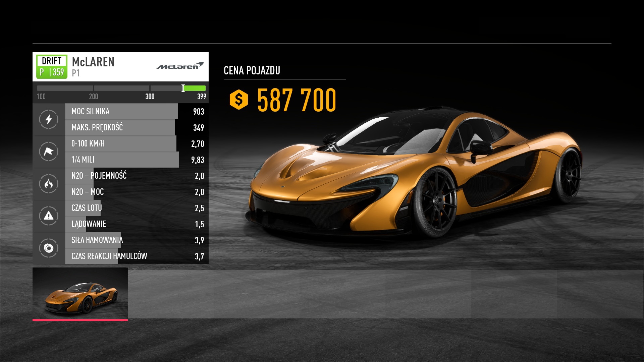This screenshot has height=362, width=644.
Task: Click the 587 700 vehicle price
Action: (297, 100)
